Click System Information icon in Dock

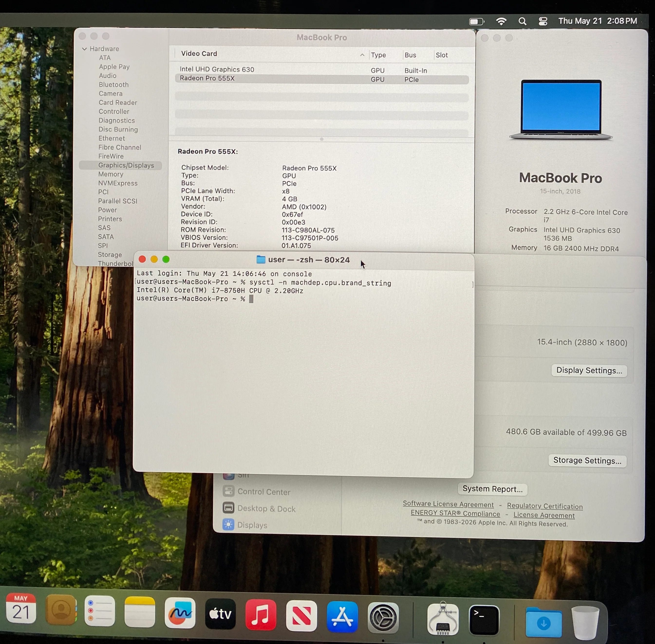click(443, 619)
